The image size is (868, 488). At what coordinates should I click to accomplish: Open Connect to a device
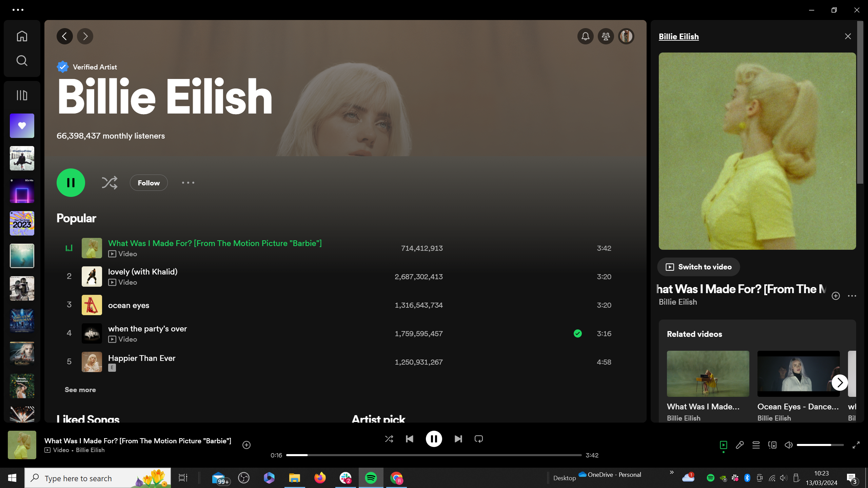(x=772, y=445)
